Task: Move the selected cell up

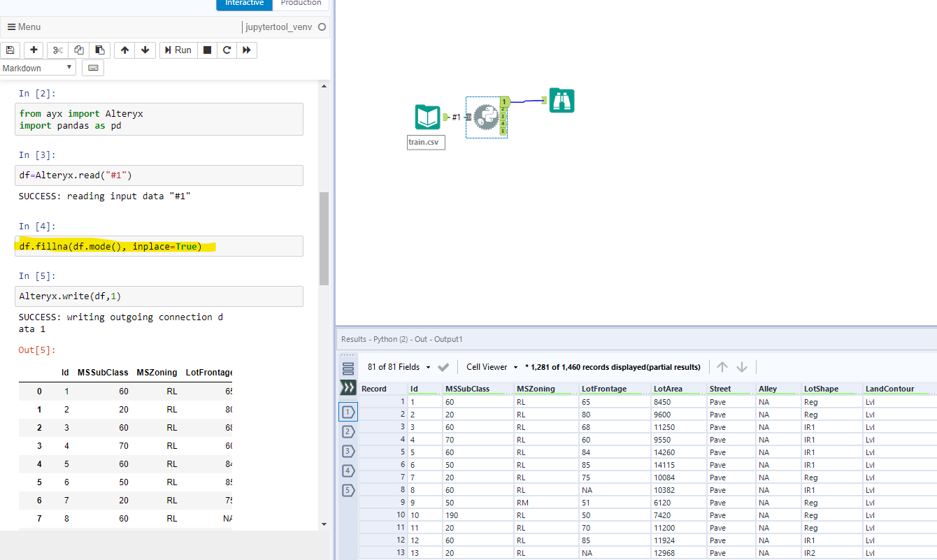Action: coord(124,50)
